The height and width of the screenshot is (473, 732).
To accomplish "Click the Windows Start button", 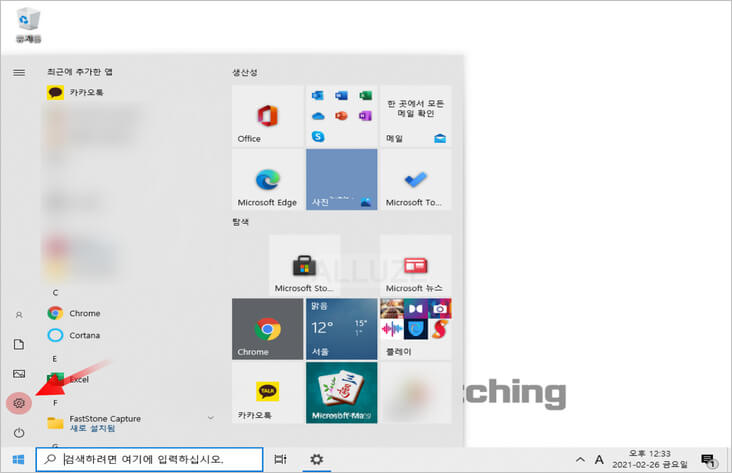I will pos(18,459).
